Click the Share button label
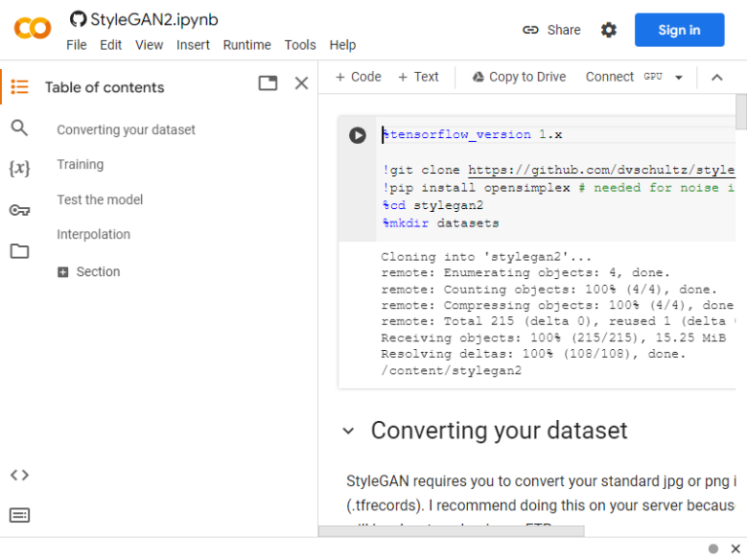Screen dimensions: 747x560 pos(563,30)
